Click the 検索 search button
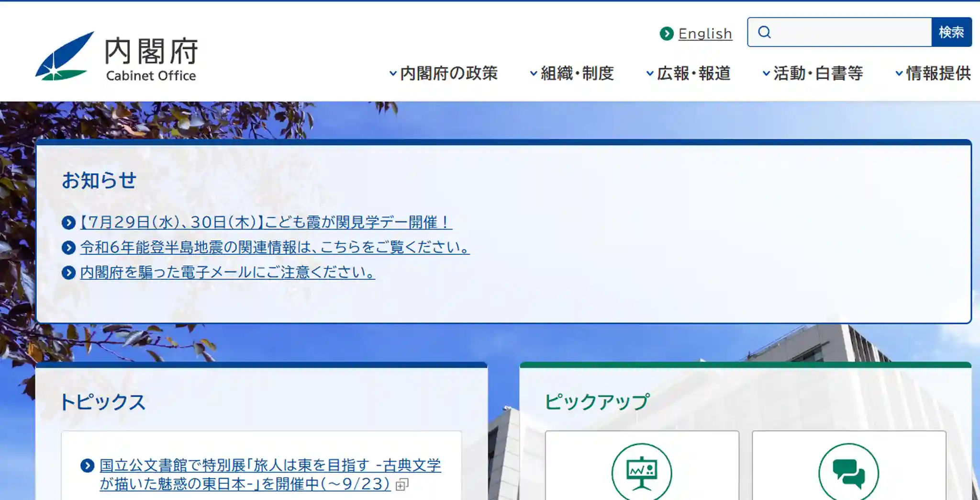980x500 pixels. [951, 32]
